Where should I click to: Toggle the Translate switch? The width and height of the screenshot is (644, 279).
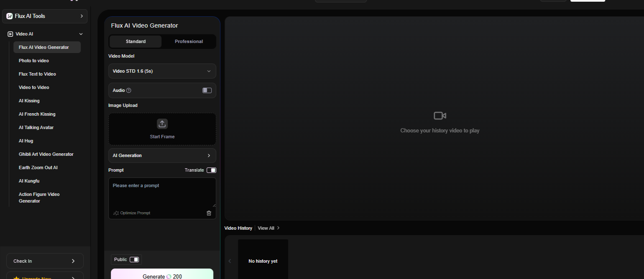(x=211, y=170)
